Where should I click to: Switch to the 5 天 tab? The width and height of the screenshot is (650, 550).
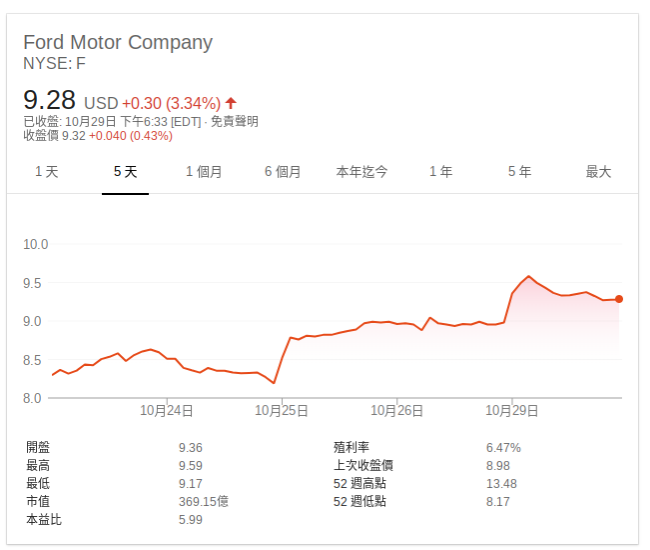[125, 172]
